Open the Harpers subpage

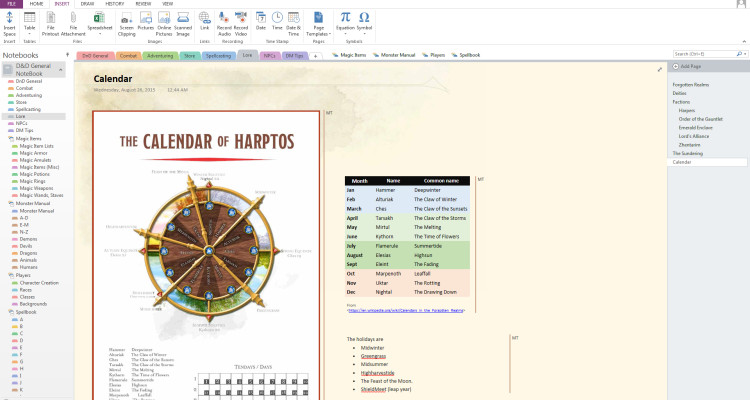click(x=686, y=111)
